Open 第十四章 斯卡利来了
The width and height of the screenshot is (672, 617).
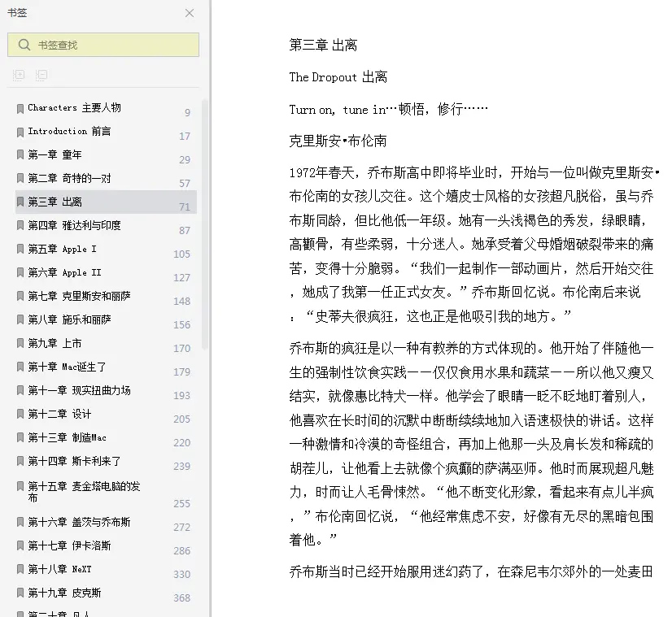pyautogui.click(x=74, y=461)
